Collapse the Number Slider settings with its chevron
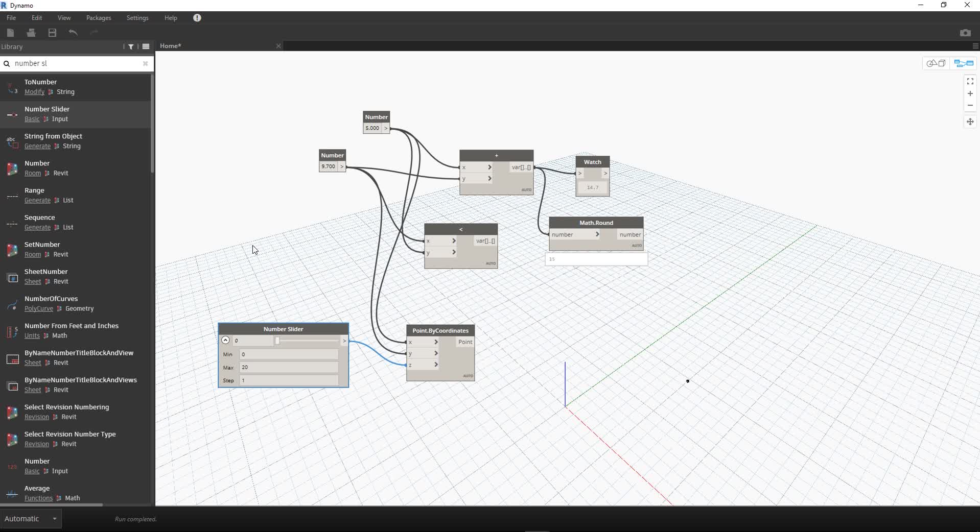This screenshot has width=980, height=532. coord(225,340)
